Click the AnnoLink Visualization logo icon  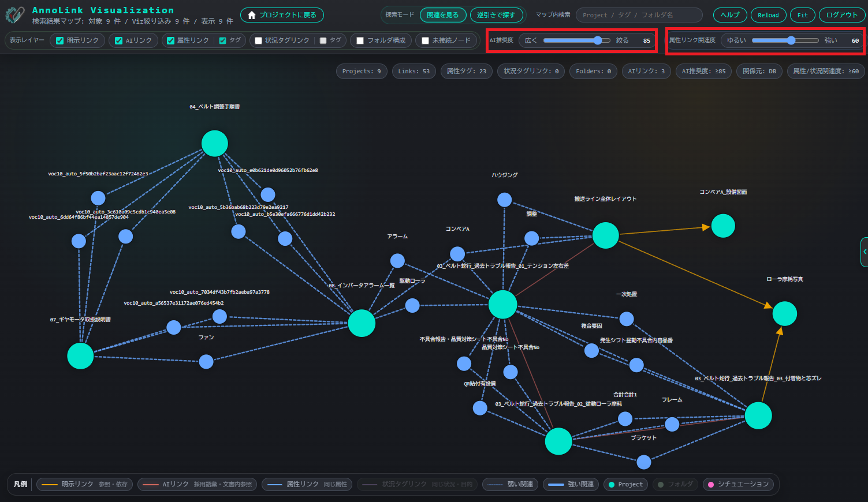(14, 14)
